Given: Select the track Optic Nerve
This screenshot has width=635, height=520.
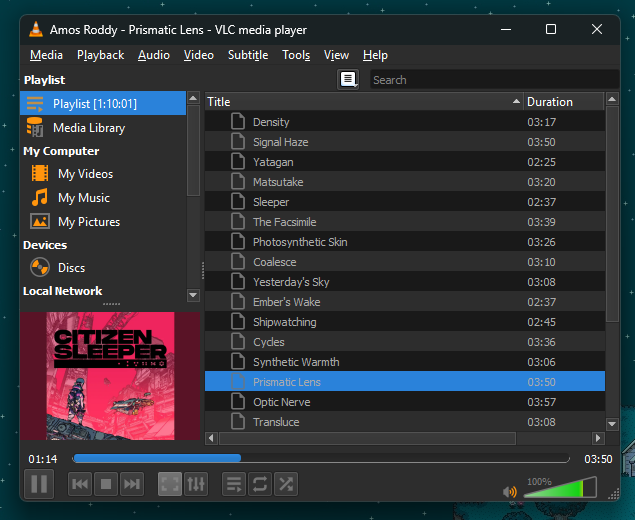Looking at the screenshot, I should coord(405,402).
